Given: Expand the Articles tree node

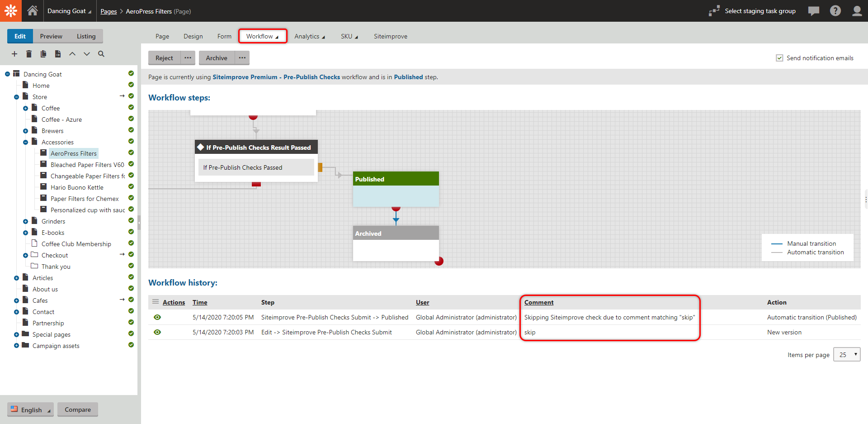Looking at the screenshot, I should click(x=16, y=278).
